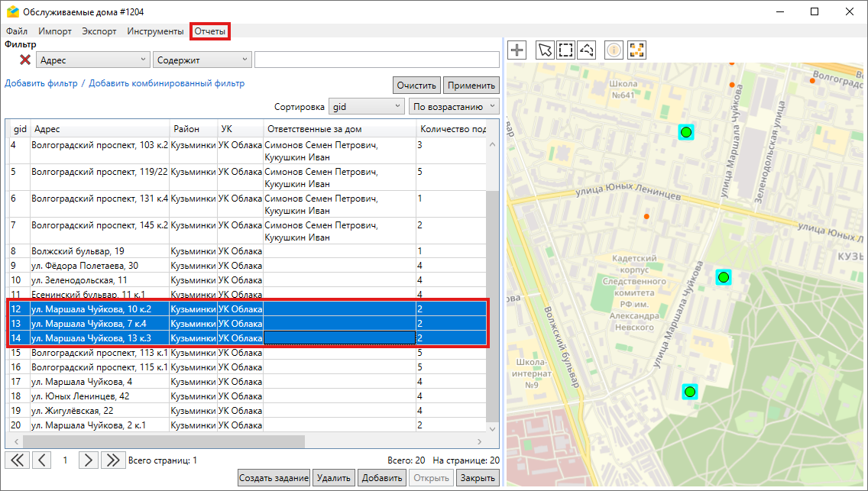The width and height of the screenshot is (868, 491).
Task: Open the 'Отчеты' menu
Action: pos(210,31)
